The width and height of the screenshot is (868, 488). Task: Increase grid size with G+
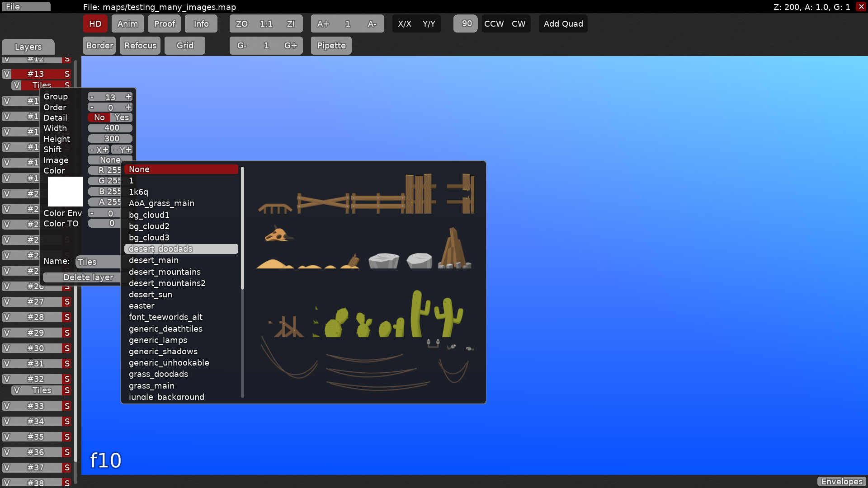click(290, 46)
